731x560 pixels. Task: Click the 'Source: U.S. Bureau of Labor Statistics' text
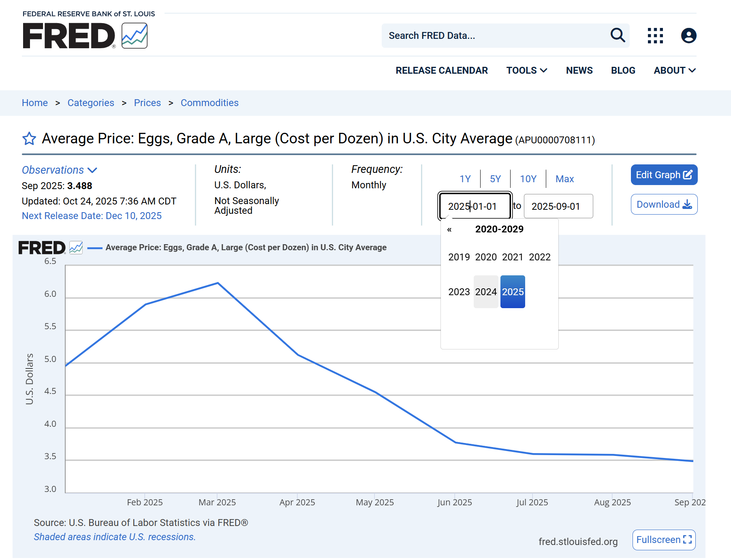[x=141, y=523]
